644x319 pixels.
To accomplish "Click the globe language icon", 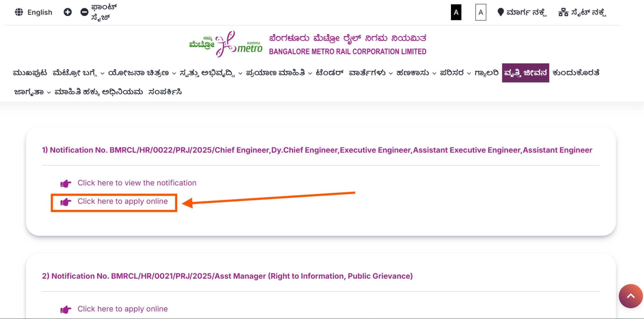I will tap(19, 12).
